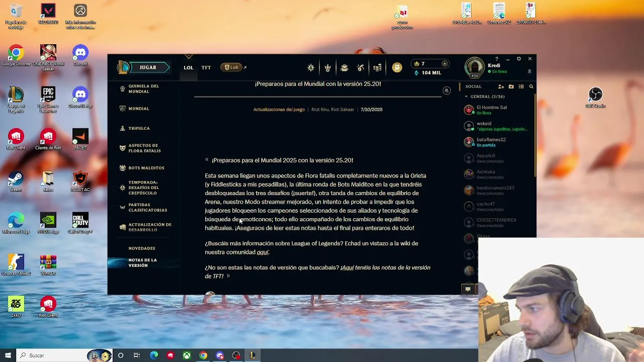The height and width of the screenshot is (362, 644).
Task: Open the Call of Duty desktop icon
Action: click(80, 224)
